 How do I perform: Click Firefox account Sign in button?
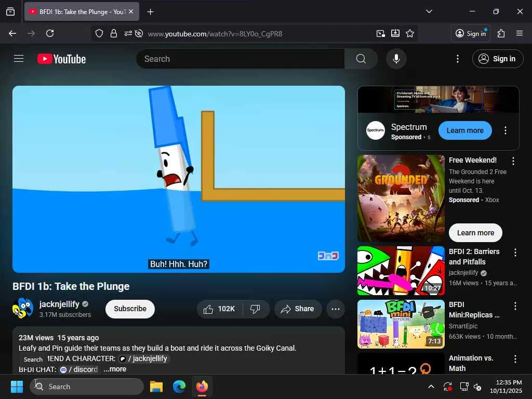click(471, 33)
